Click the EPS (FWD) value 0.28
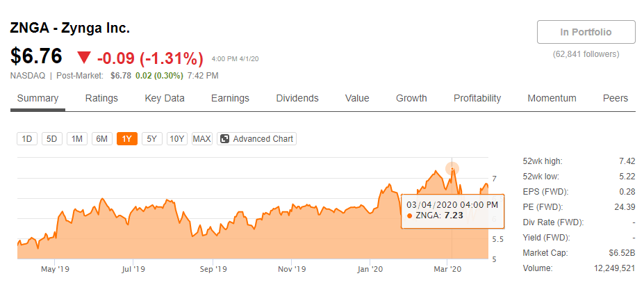Viewport: 644px width, 285px height. pos(627,192)
